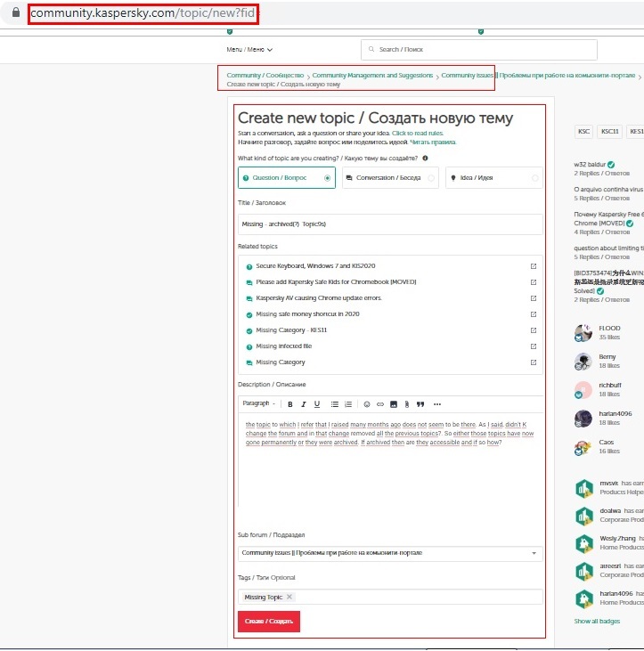644x651 pixels.
Task: Insert an image into description
Action: point(394,404)
